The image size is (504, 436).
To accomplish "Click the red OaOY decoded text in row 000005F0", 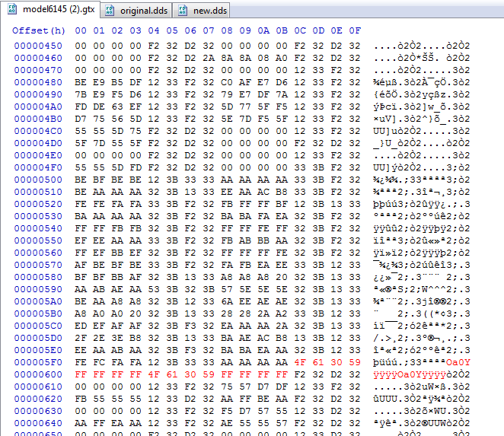I will click(x=458, y=362).
